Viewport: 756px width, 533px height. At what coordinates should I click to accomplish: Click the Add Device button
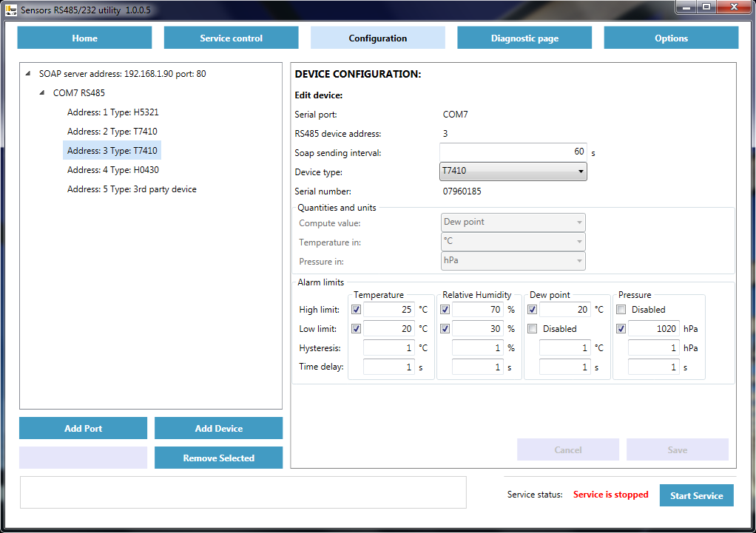point(218,428)
